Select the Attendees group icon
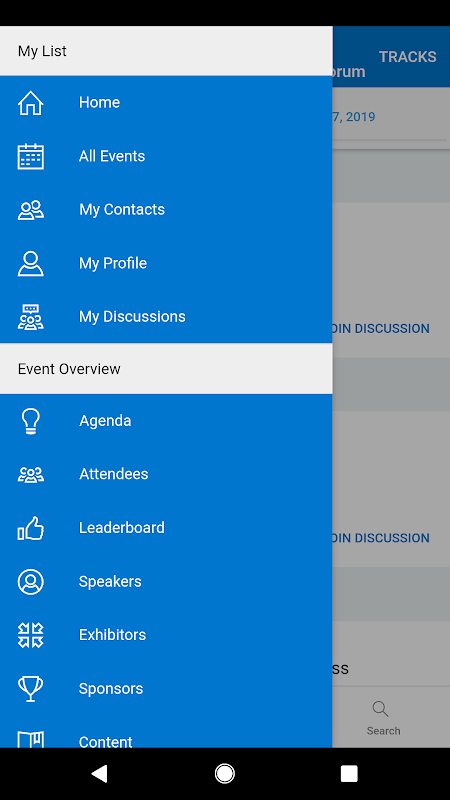 31,474
